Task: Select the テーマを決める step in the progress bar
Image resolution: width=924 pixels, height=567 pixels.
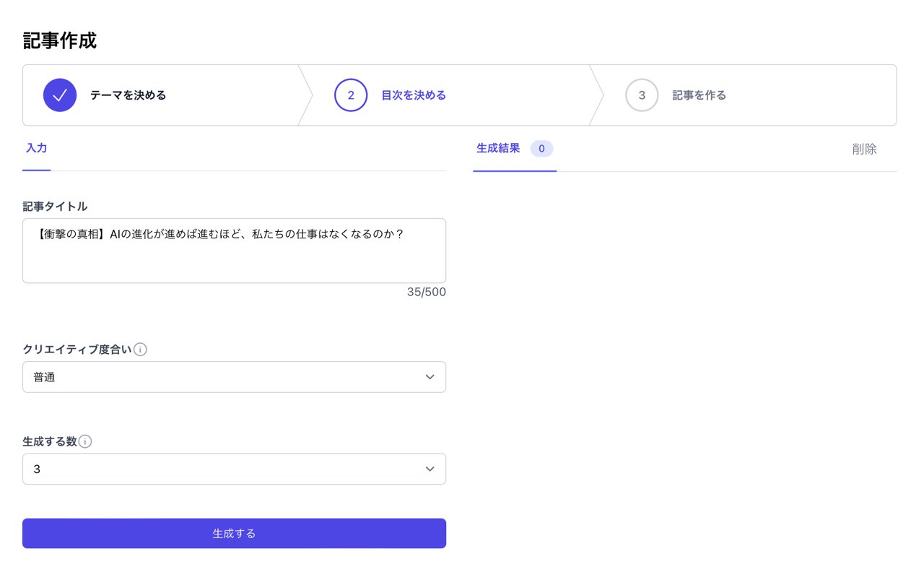Action: (x=128, y=95)
